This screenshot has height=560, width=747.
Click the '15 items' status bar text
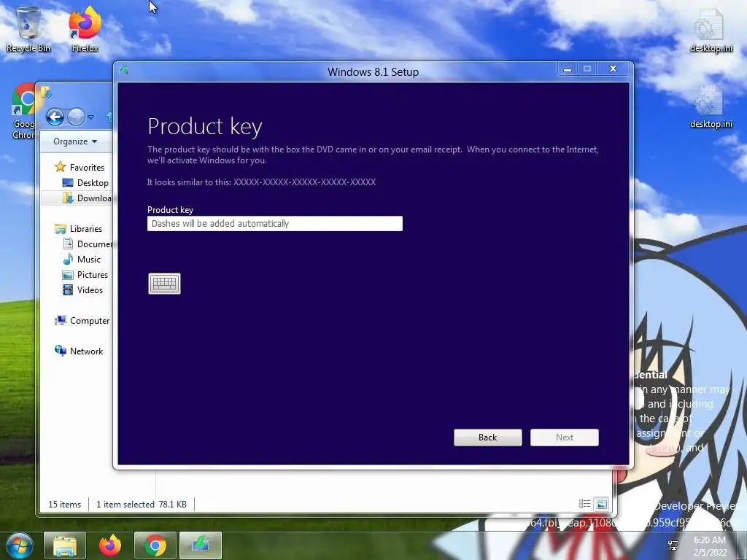(65, 505)
